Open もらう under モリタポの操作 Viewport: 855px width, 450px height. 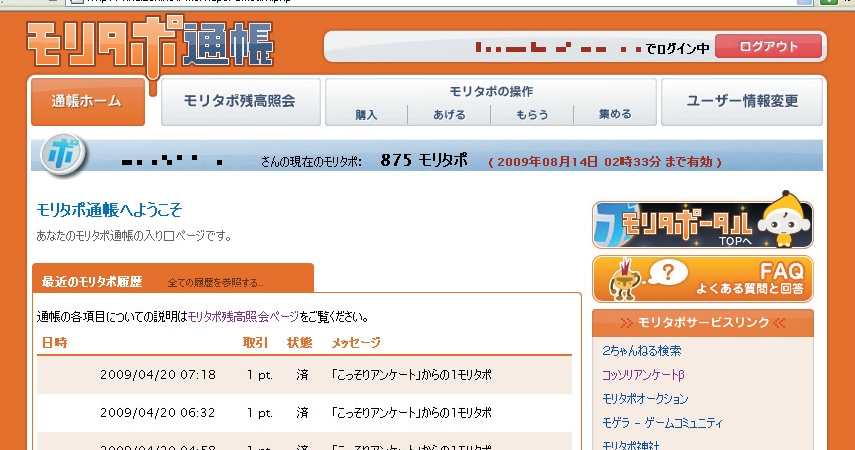(532, 115)
